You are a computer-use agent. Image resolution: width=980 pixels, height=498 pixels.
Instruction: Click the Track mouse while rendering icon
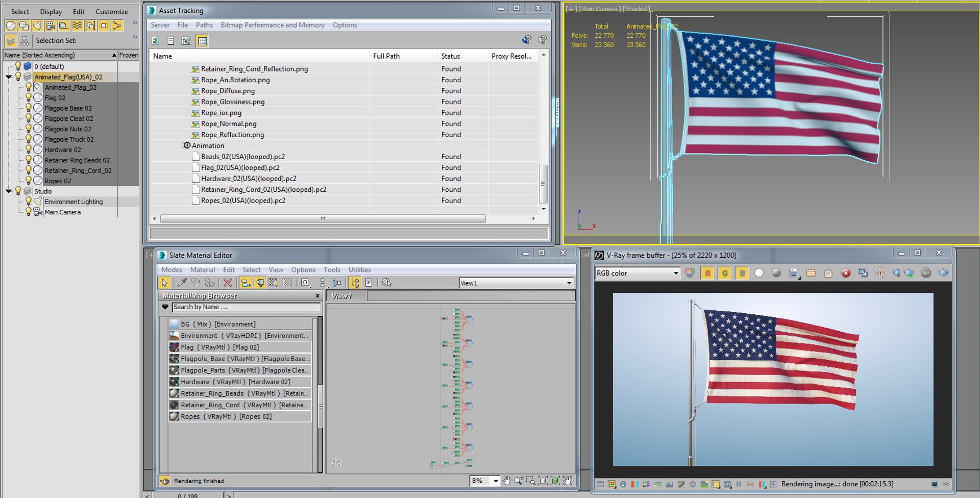[880, 273]
